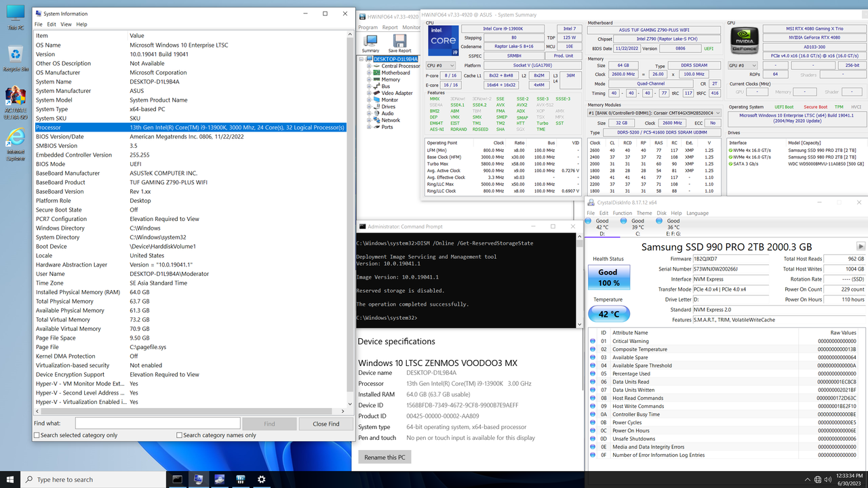Viewport: 868px width, 488px height.
Task: Select the 'Kernel DMA Protection' row
Action: pyautogui.click(x=190, y=356)
